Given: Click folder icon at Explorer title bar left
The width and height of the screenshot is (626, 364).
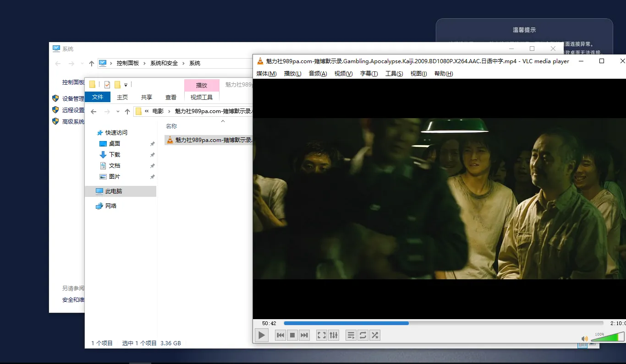Looking at the screenshot, I should 92,84.
